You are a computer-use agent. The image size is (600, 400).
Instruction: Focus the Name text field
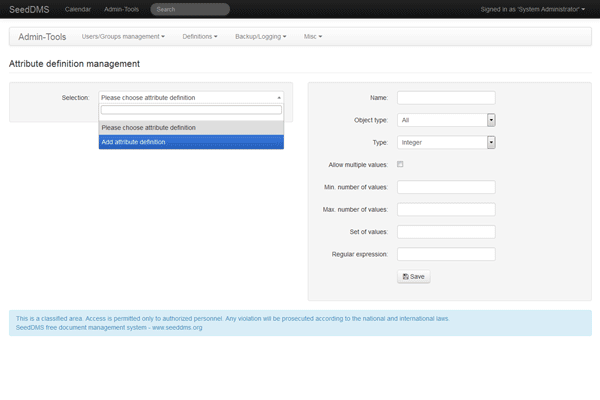(446, 98)
